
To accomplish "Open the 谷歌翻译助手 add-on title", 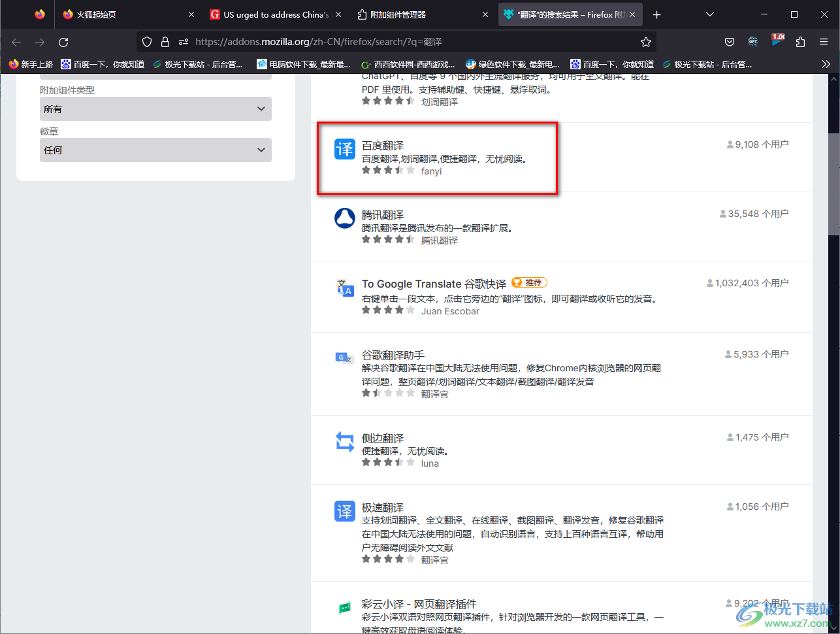I will [393, 355].
